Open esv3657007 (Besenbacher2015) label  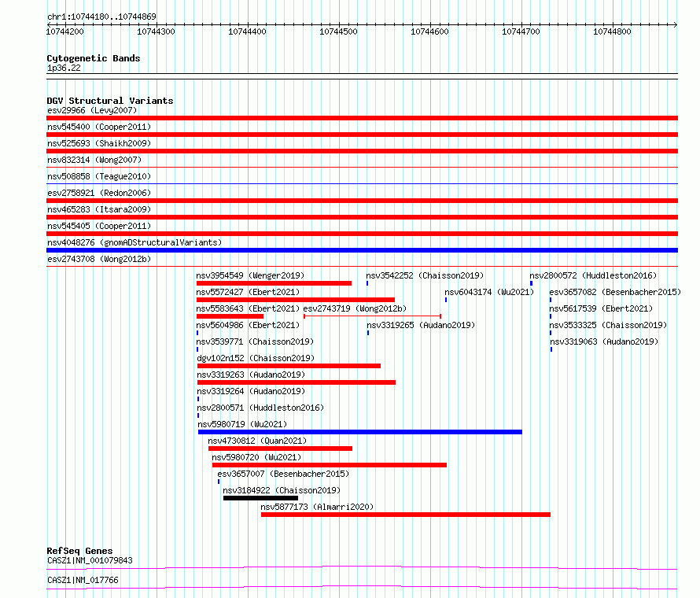pos(283,474)
